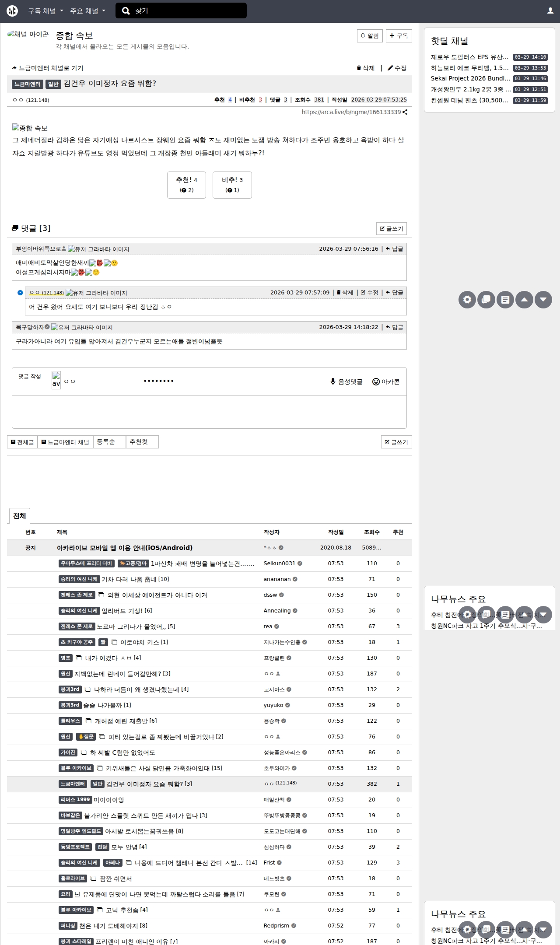Downvote the post with 비추! button
The image size is (560, 945).
point(232,185)
